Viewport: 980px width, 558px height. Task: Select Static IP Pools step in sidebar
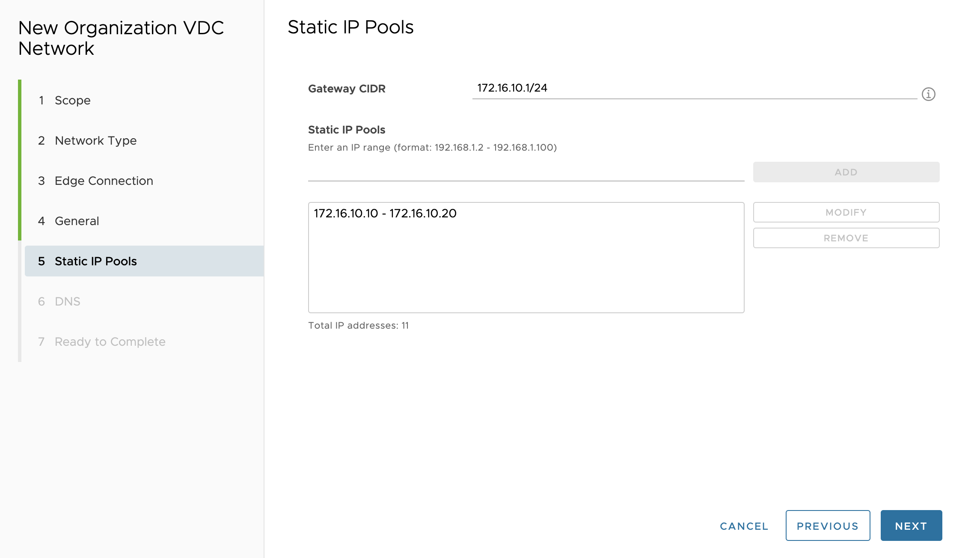[x=95, y=261]
